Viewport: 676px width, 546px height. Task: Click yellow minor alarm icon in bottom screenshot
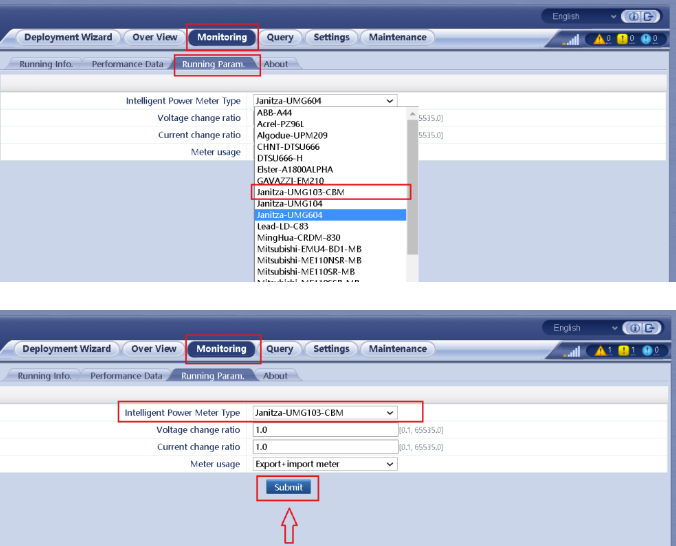coord(623,351)
